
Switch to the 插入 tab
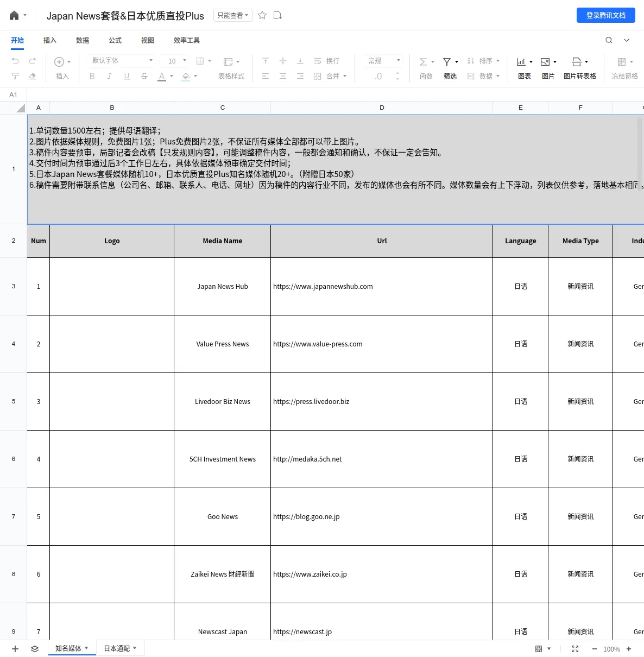click(x=50, y=40)
